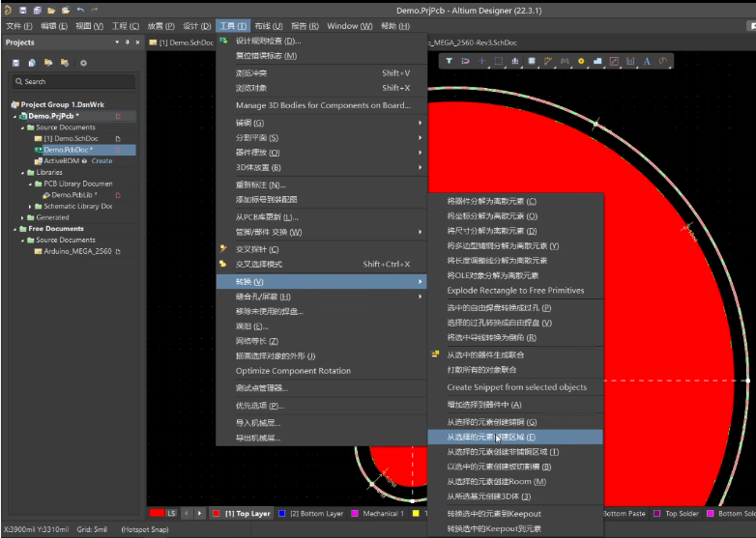The width and height of the screenshot is (756, 538).
Task: Expand the Schematic Library Doc folder
Action: pos(30,206)
